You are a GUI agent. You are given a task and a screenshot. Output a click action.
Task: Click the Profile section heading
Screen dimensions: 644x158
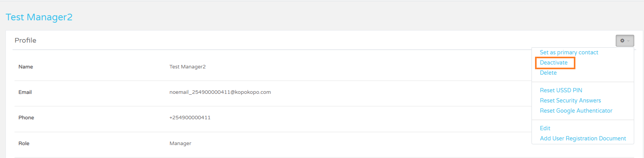coord(25,40)
